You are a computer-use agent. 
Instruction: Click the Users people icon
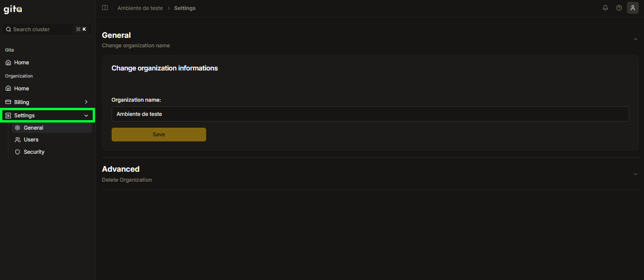[x=17, y=140]
